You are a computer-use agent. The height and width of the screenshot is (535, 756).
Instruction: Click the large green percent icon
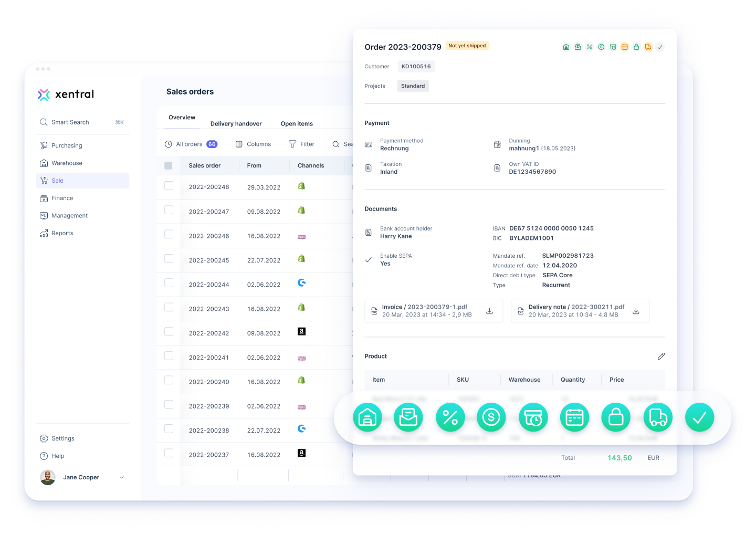pyautogui.click(x=450, y=417)
